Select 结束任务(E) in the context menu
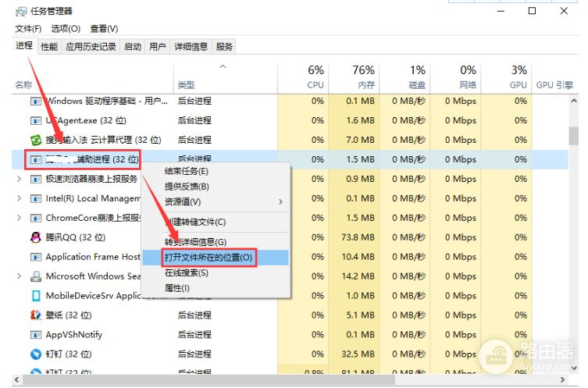Image resolution: width=588 pixels, height=388 pixels. 187,171
